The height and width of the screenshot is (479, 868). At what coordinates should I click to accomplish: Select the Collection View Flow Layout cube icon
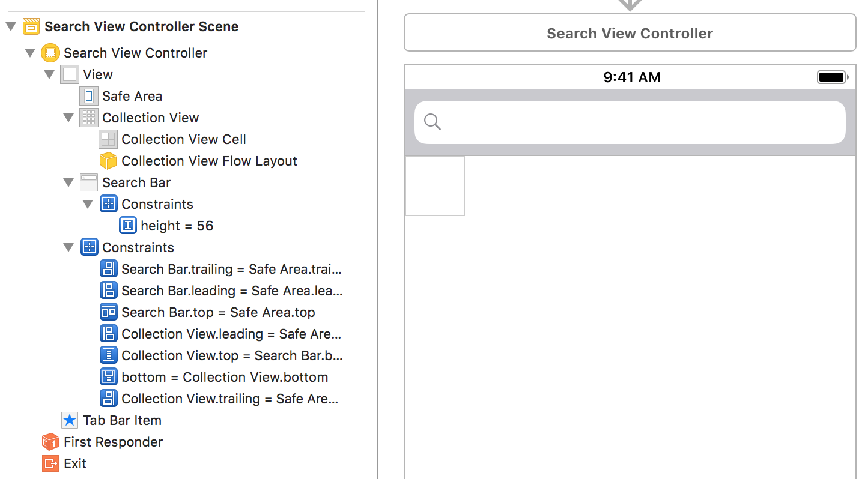(108, 161)
